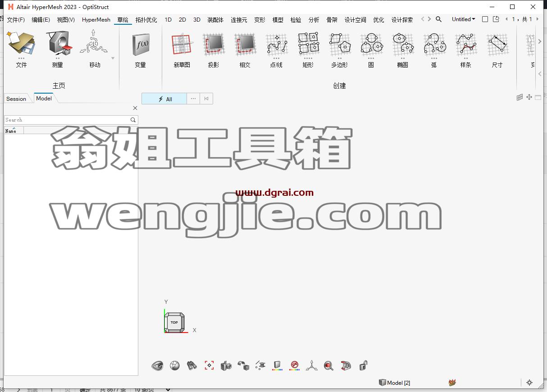The width and height of the screenshot is (547, 392).
Task: Click the axes triad display icon
Action: click(x=312, y=365)
